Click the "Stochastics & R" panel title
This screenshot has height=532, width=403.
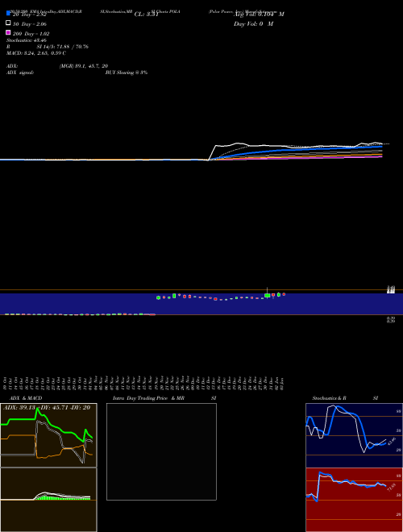coord(329,398)
